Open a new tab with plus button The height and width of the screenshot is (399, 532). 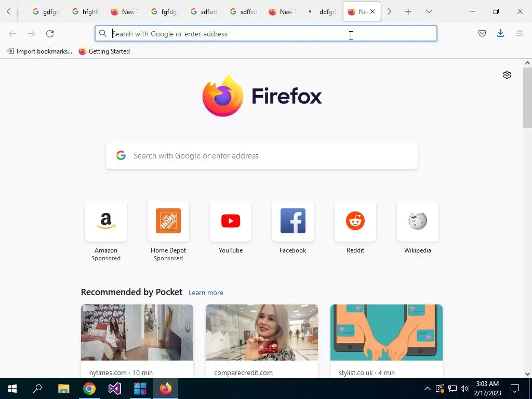(x=408, y=12)
